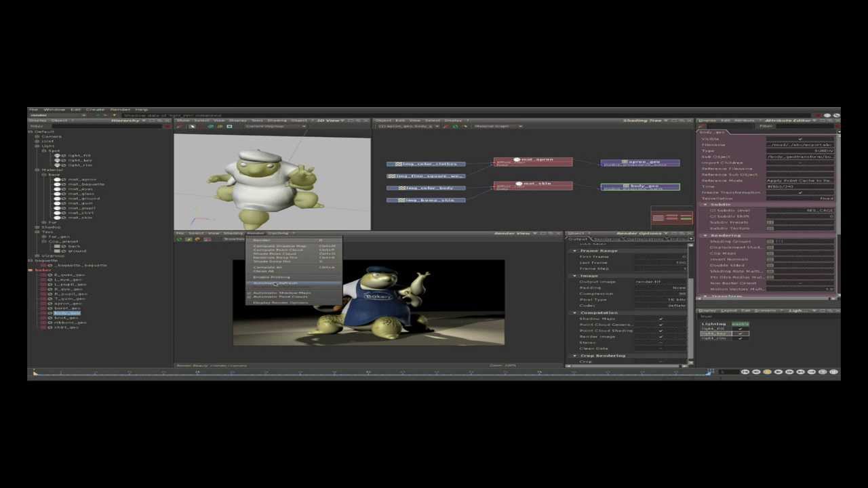Collapse the Light group in Hierarchy tree

pos(37,146)
